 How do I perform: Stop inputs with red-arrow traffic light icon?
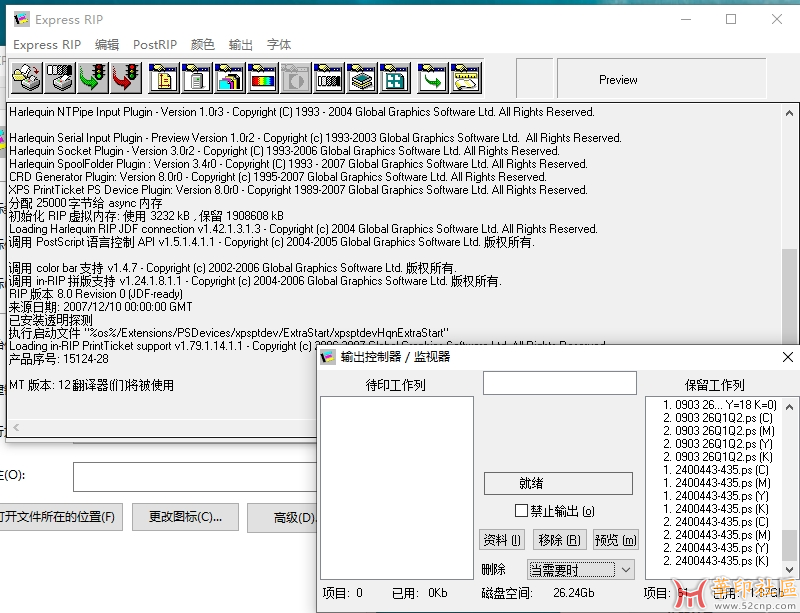127,78
